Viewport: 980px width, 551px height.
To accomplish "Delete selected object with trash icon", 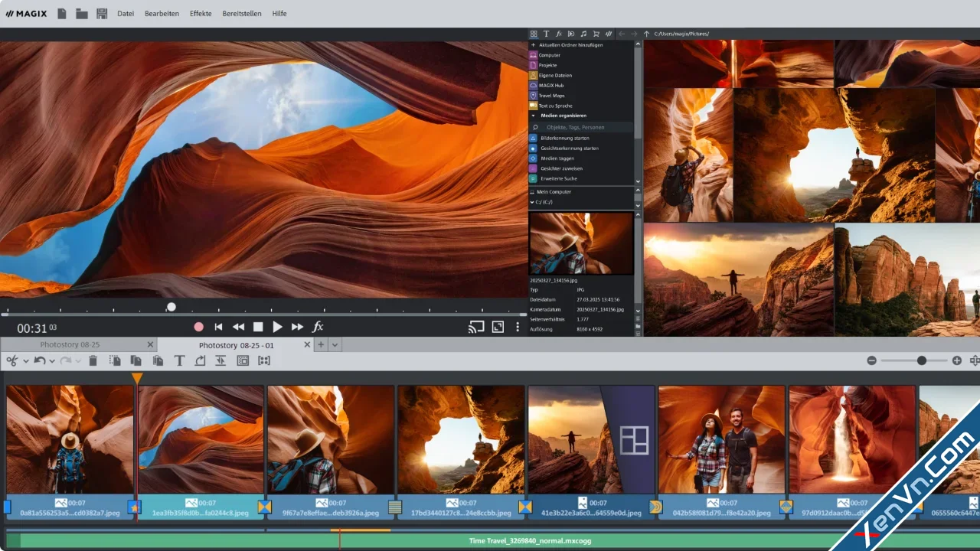I will point(93,360).
